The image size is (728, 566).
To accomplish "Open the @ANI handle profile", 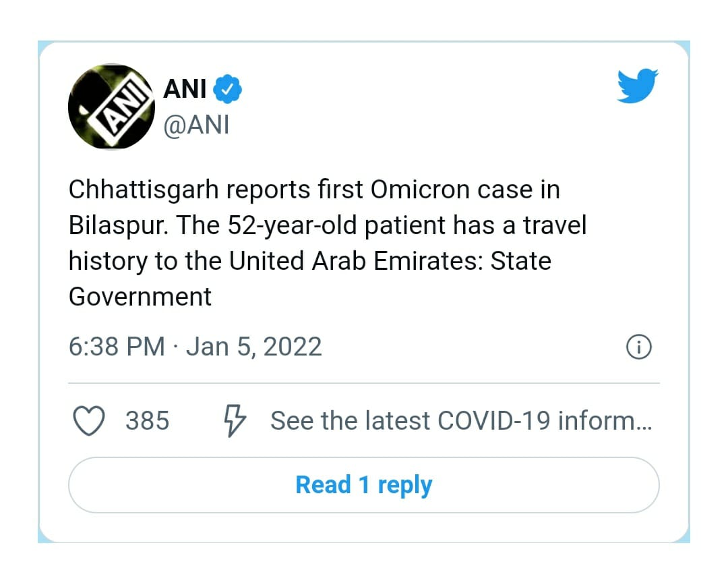I will click(196, 125).
